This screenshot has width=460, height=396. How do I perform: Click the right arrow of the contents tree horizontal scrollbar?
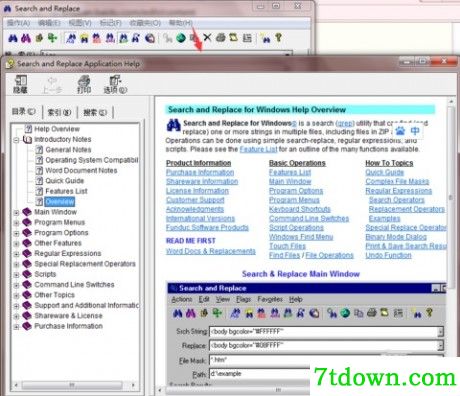coord(133,385)
